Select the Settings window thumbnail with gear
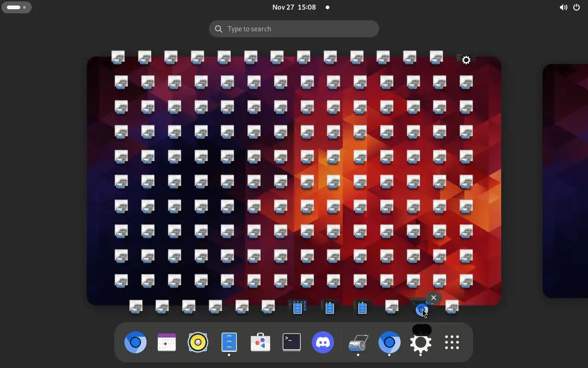588x368 pixels. (466, 60)
